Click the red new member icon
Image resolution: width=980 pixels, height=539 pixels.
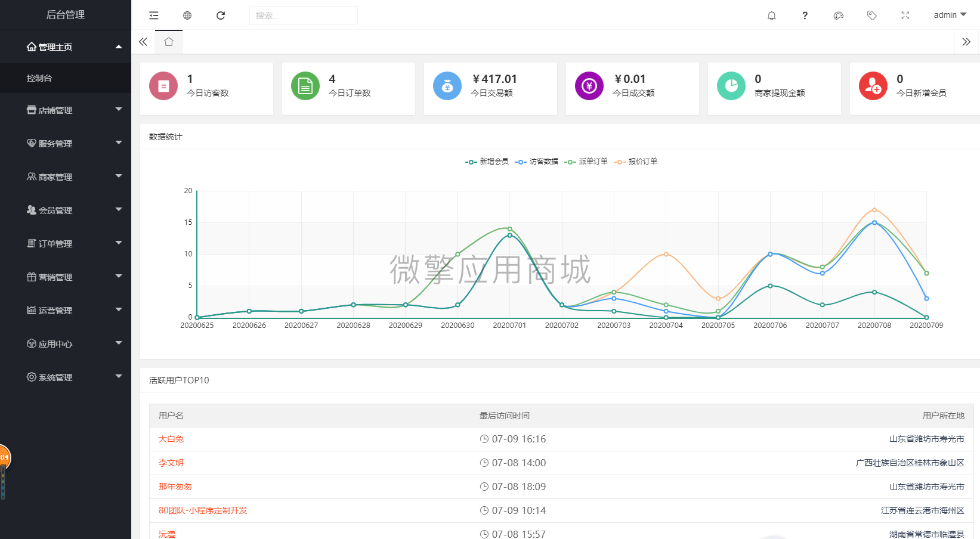click(x=873, y=86)
